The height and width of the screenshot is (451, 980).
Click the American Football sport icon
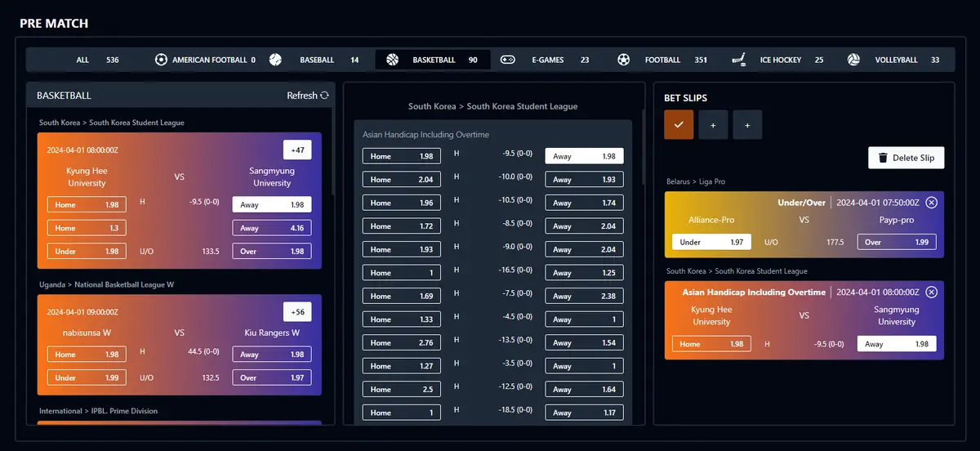coord(161,60)
